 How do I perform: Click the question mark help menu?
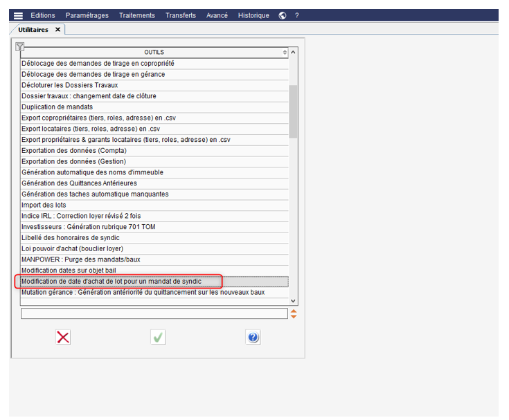297,15
